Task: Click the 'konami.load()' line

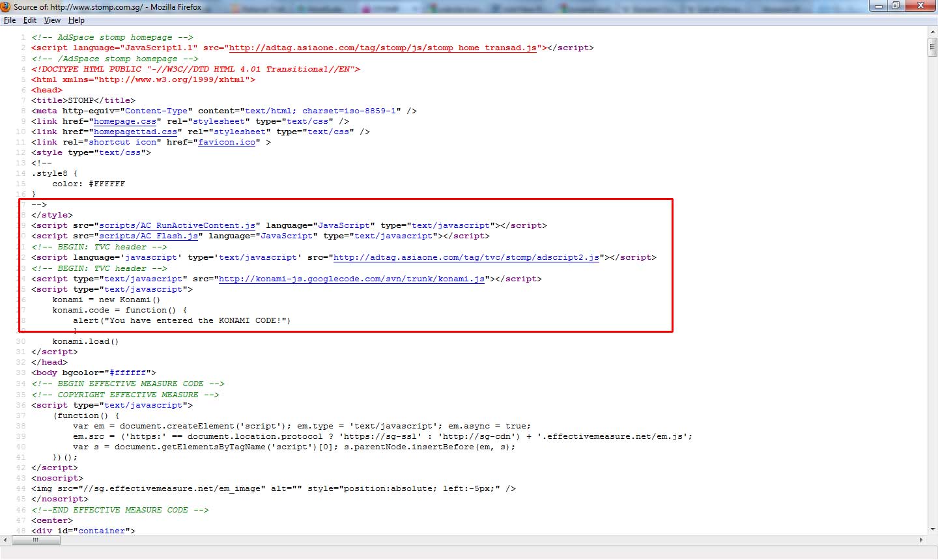Action: [x=85, y=341]
